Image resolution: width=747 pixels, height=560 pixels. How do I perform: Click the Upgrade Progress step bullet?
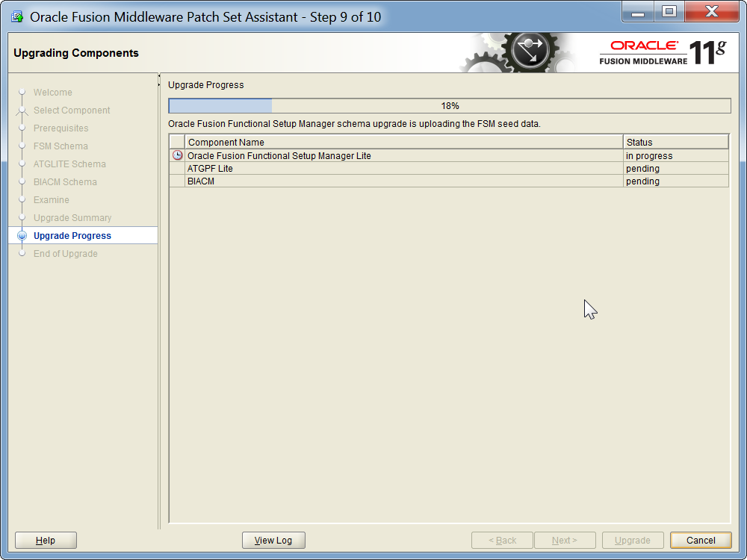coord(22,236)
